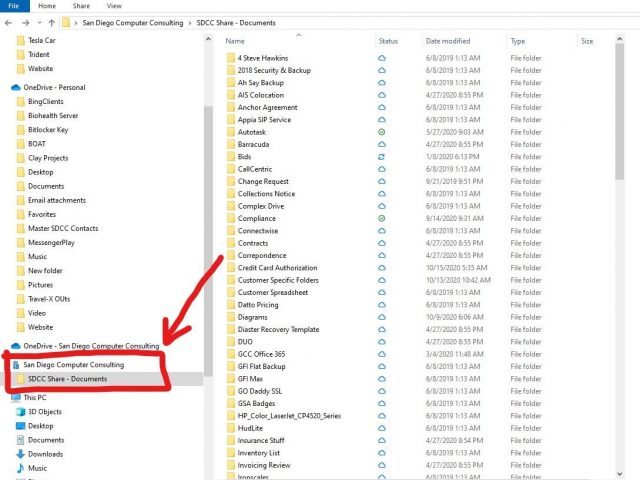Select the Diaster Recovery Template folder name
The width and height of the screenshot is (640, 480).
pos(279,329)
